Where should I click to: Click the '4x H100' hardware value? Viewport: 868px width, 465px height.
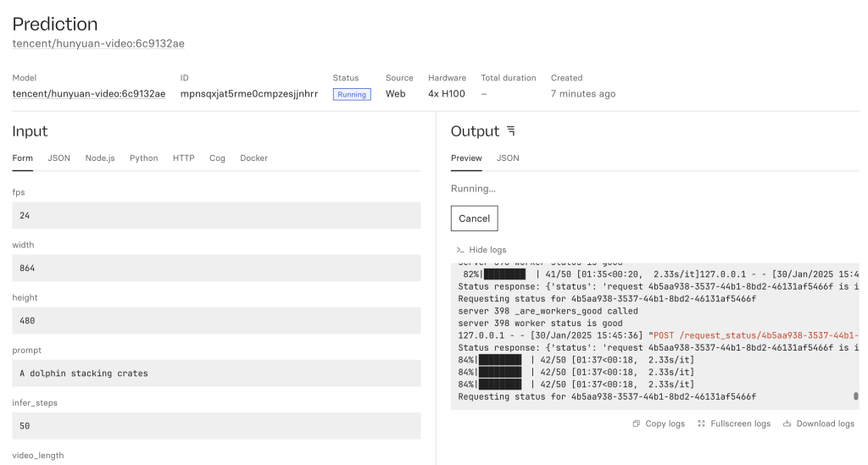click(447, 94)
